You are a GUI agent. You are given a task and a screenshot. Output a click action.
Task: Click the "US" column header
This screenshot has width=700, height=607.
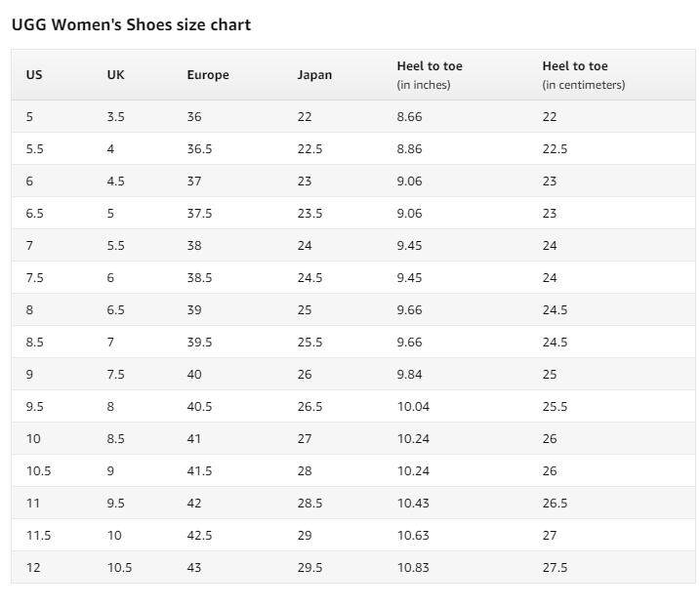pyautogui.click(x=34, y=75)
